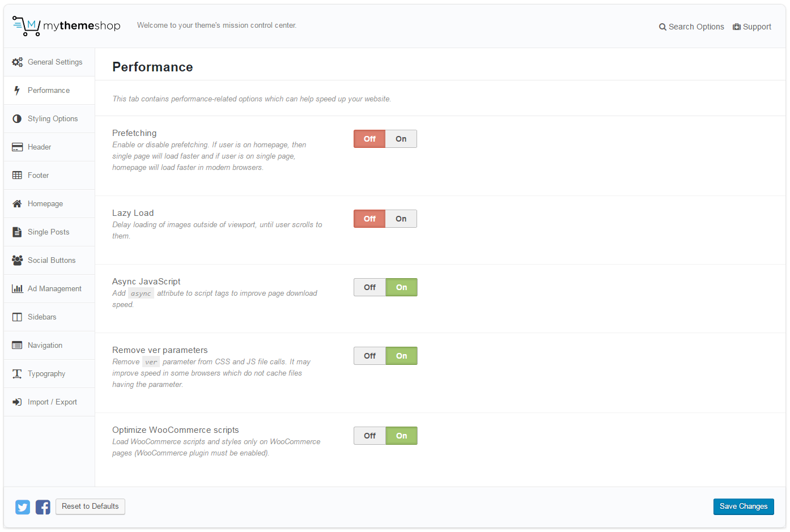Disable Remove ver parameters option
The height and width of the screenshot is (532, 790).
coord(369,356)
